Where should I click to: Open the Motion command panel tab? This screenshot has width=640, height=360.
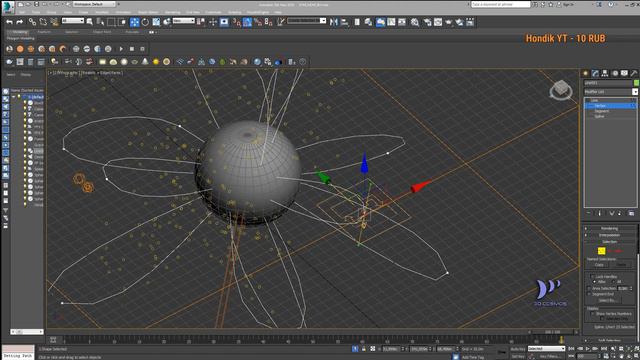point(615,73)
